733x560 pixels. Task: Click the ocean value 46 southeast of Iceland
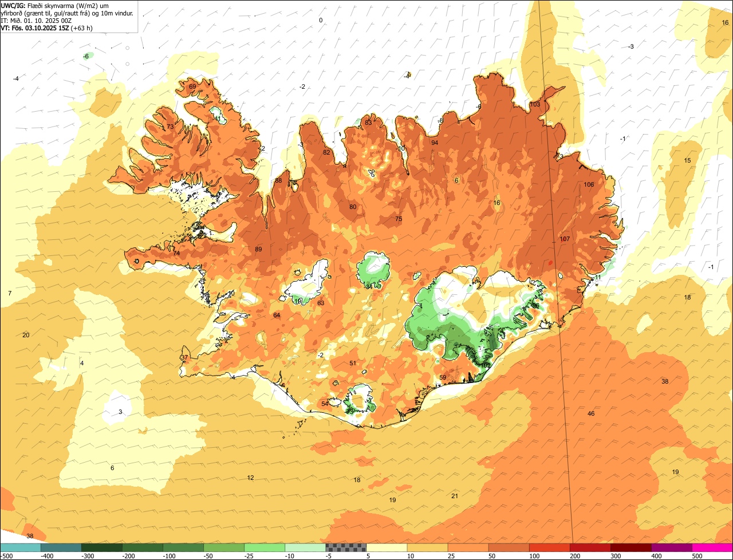pyautogui.click(x=591, y=413)
